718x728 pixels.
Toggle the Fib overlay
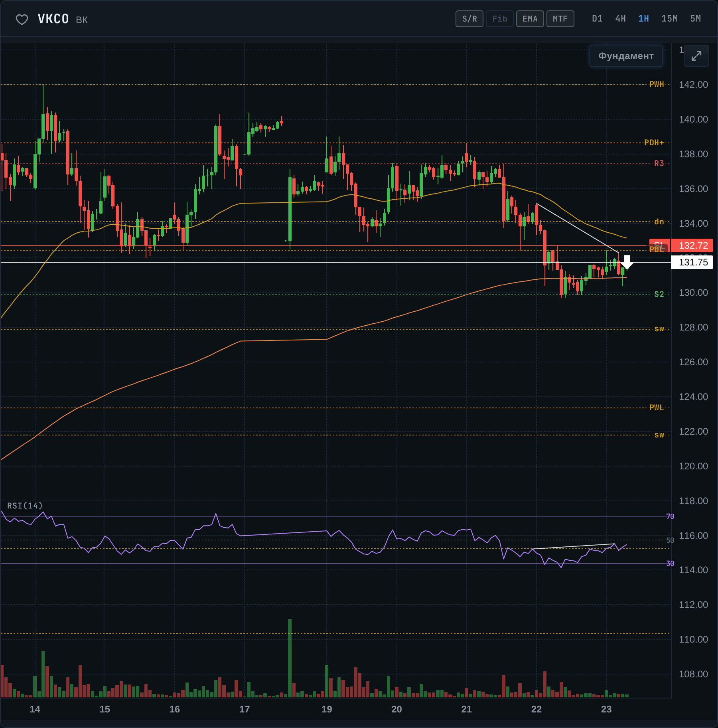point(500,19)
